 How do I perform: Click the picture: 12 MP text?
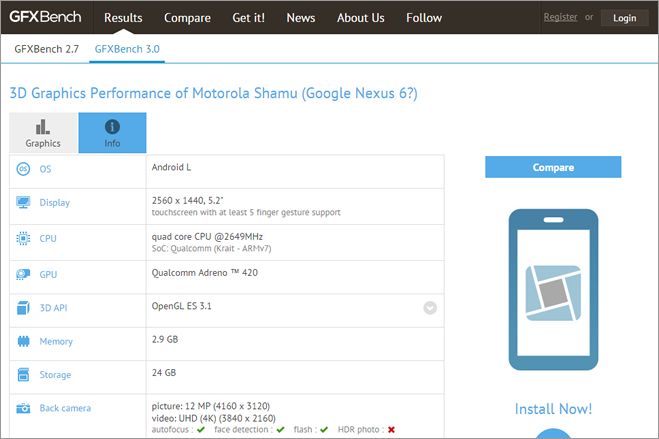211,406
